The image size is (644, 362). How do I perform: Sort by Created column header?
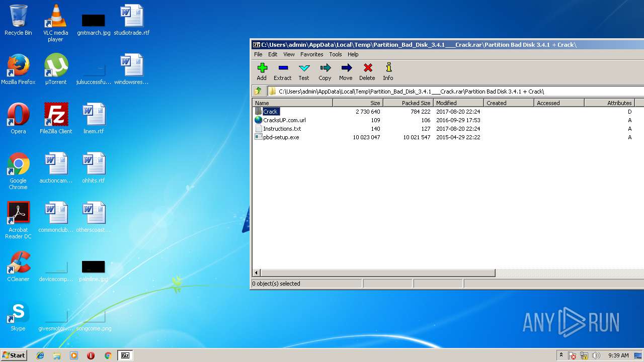click(x=509, y=103)
